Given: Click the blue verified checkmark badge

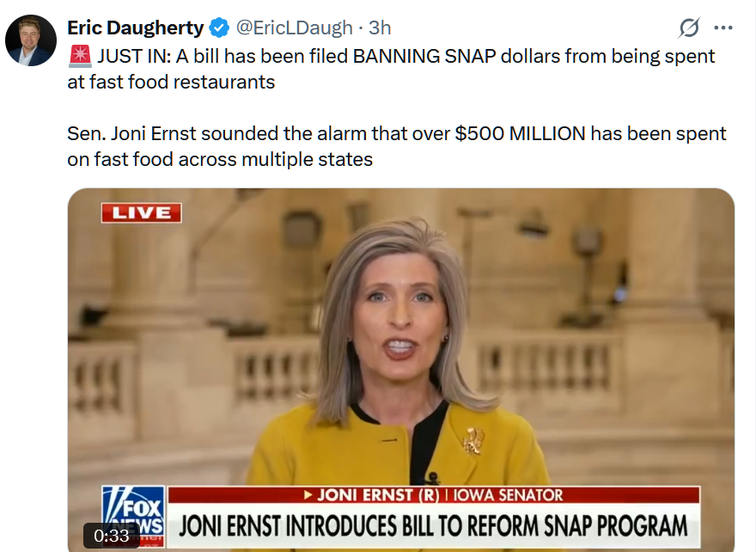Looking at the screenshot, I should coord(219,28).
